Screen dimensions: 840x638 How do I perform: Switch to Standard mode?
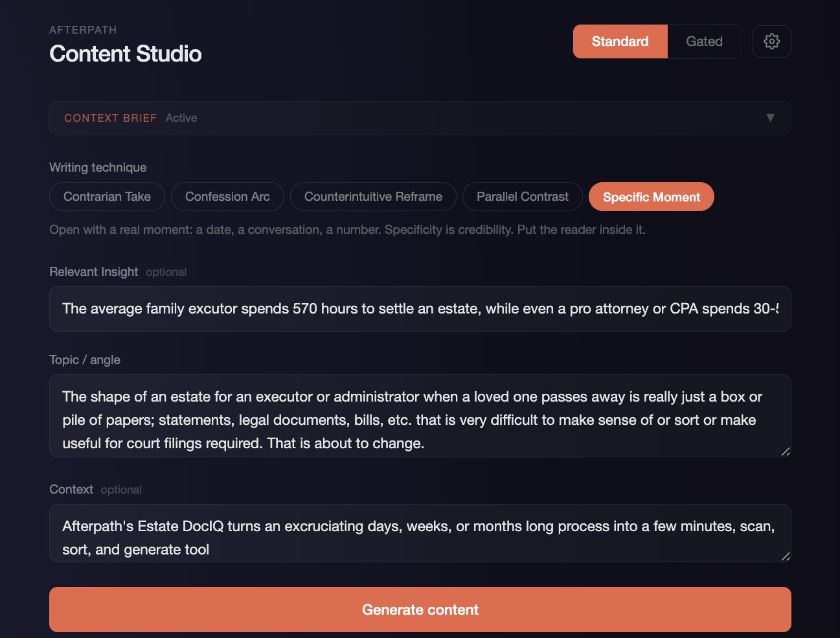click(x=620, y=41)
